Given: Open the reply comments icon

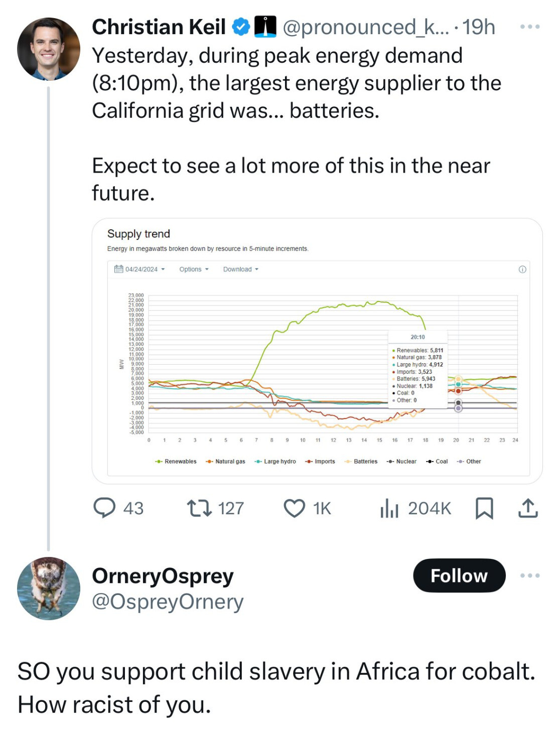Looking at the screenshot, I should 104,508.
